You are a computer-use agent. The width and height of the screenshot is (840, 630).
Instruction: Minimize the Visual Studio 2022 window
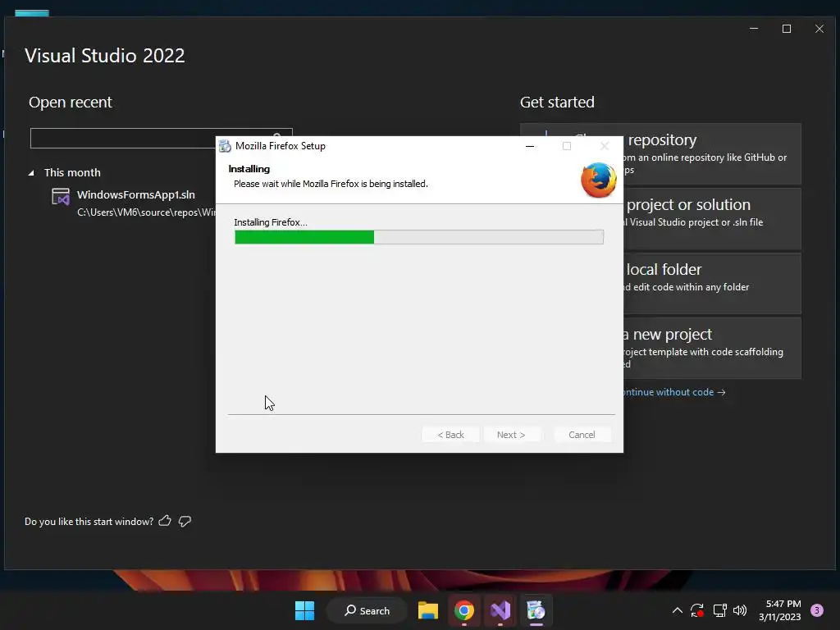754,29
